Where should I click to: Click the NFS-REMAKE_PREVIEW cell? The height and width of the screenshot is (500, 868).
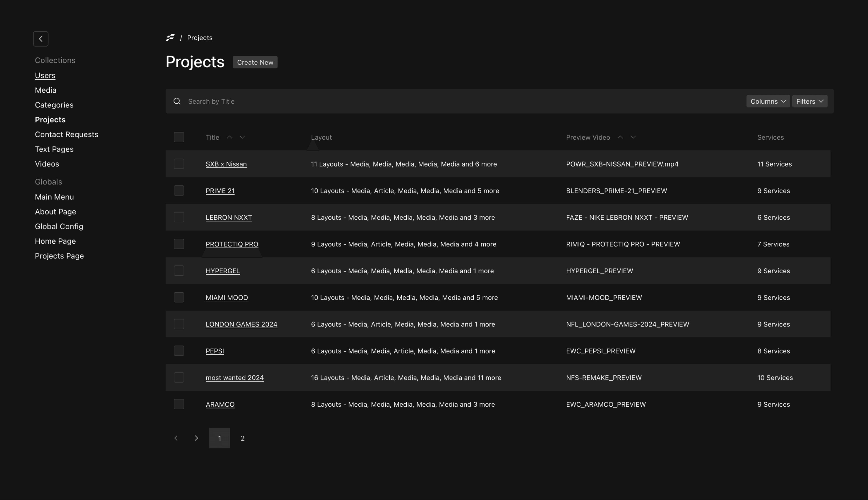click(x=604, y=378)
